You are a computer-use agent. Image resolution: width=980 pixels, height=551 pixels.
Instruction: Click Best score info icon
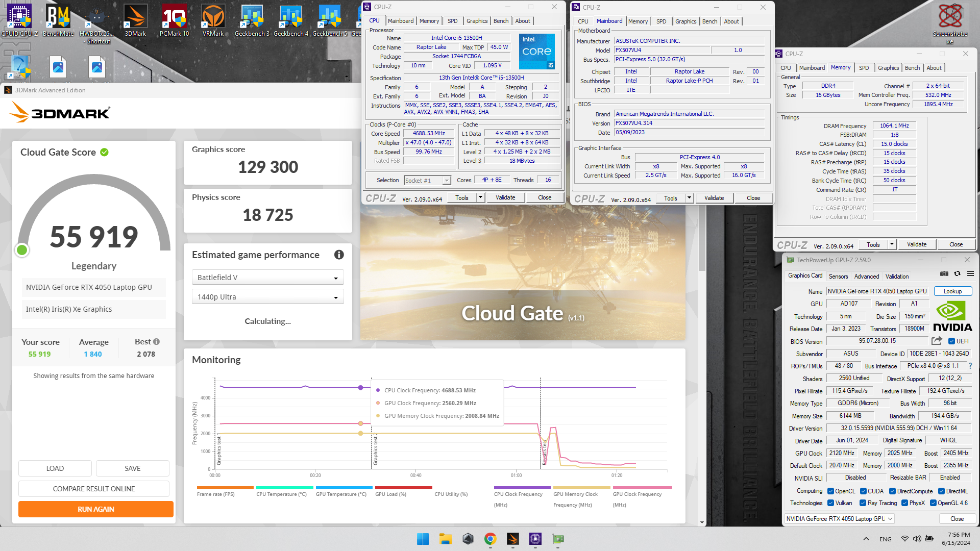pos(156,342)
